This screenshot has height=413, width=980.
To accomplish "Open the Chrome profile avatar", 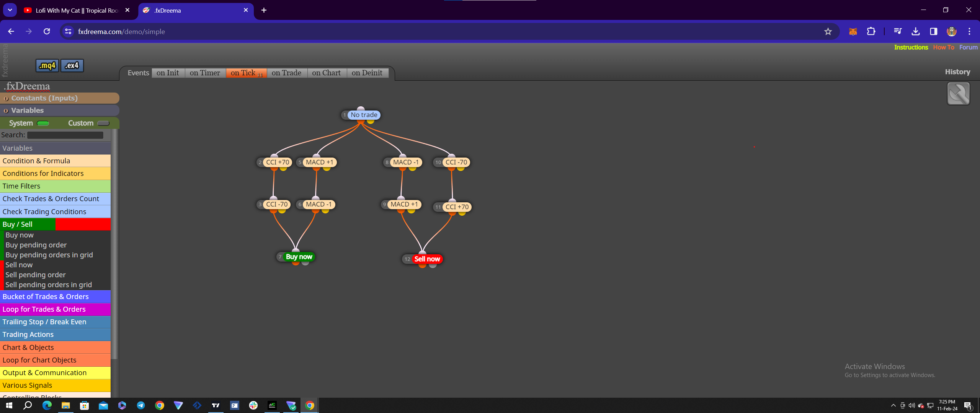I will tap(952, 31).
